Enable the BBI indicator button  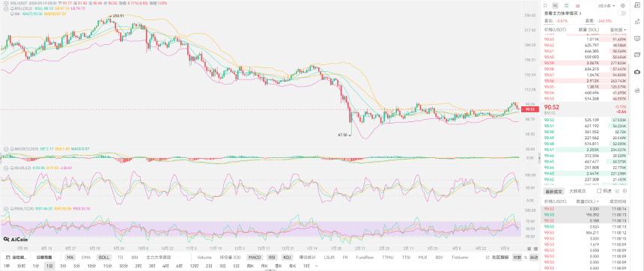tap(134, 258)
